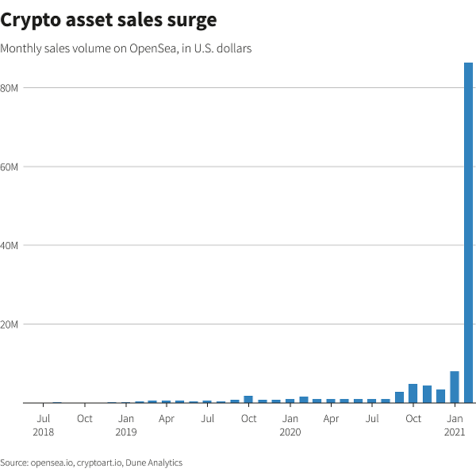Click the 80M y-axis label

click(x=10, y=87)
